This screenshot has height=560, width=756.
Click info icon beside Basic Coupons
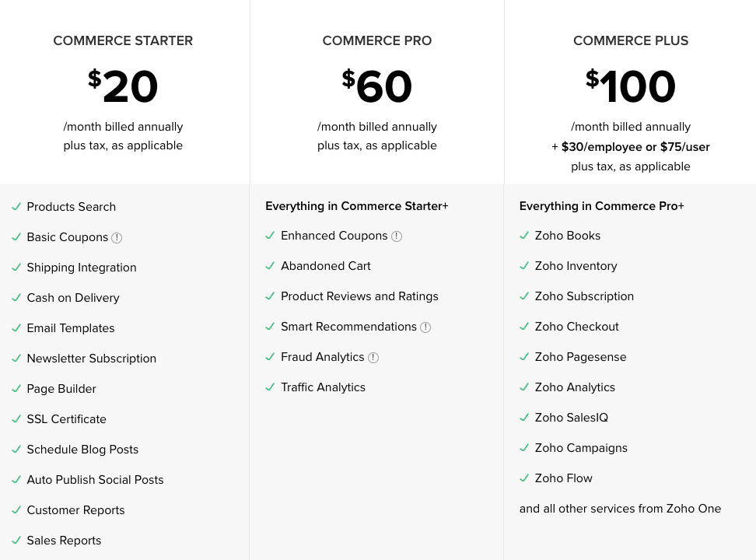[x=117, y=238]
